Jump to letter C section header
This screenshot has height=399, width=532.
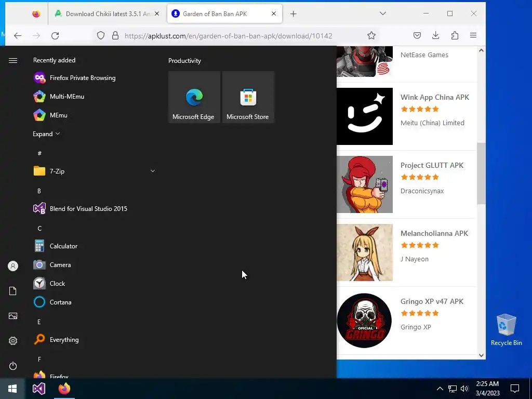(39, 229)
